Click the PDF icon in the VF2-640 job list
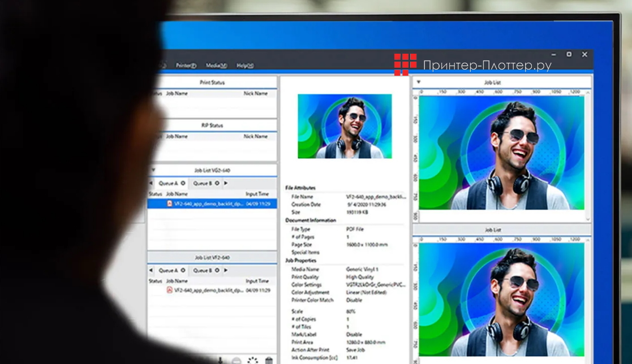Screen dimensions: 632x364 [169, 290]
